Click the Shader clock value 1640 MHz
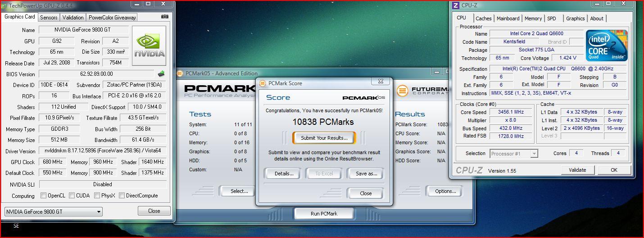This screenshot has height=238, width=644. click(152, 162)
